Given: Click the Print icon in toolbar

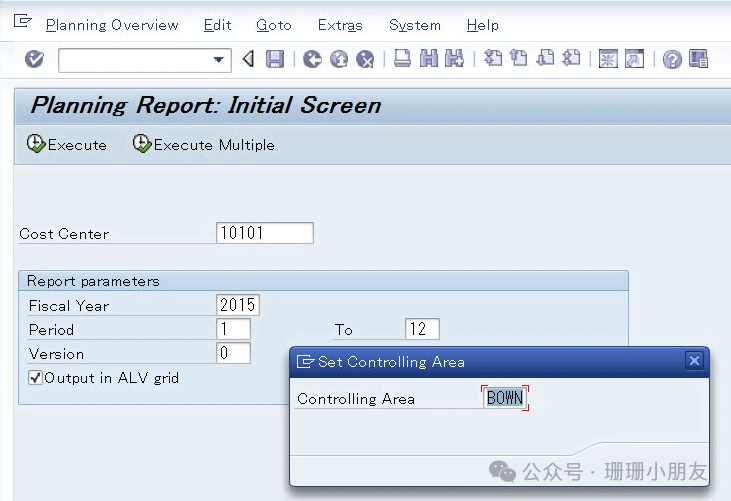Looking at the screenshot, I should (x=402, y=59).
